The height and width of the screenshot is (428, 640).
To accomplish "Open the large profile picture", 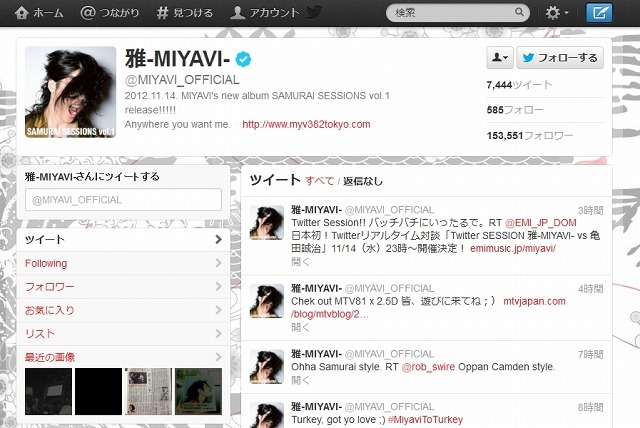I will tap(70, 92).
